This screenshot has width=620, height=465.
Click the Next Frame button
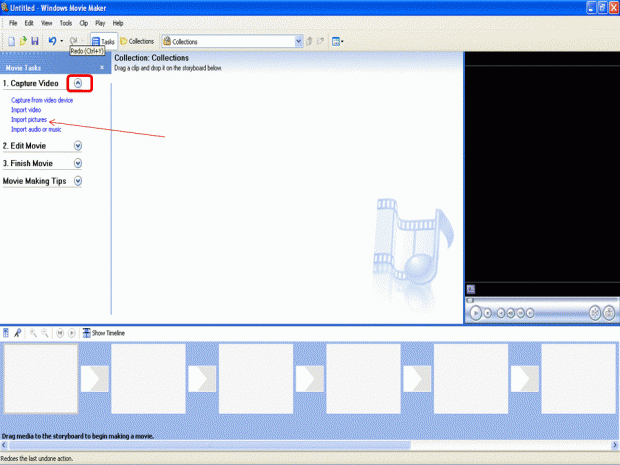pyautogui.click(x=520, y=313)
